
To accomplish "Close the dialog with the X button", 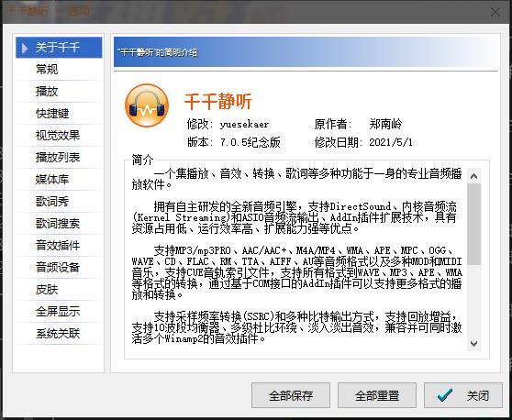I will click(495, 13).
